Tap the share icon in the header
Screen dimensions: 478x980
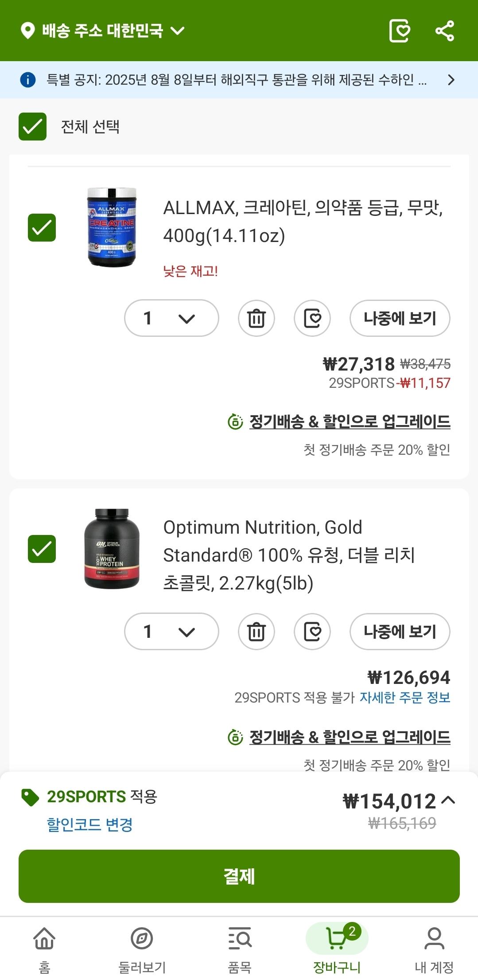(x=445, y=31)
